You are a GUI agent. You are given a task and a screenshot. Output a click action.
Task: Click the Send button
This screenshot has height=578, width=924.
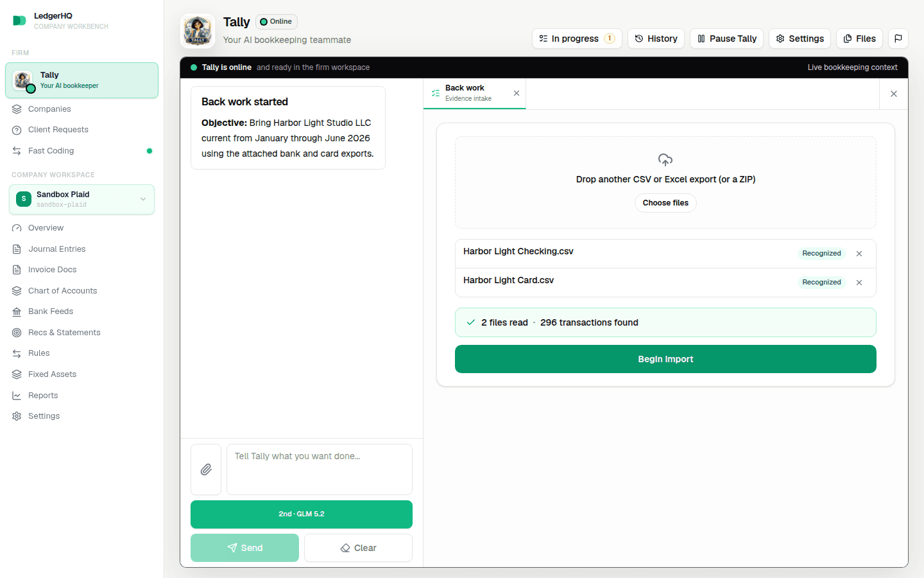[x=244, y=548]
